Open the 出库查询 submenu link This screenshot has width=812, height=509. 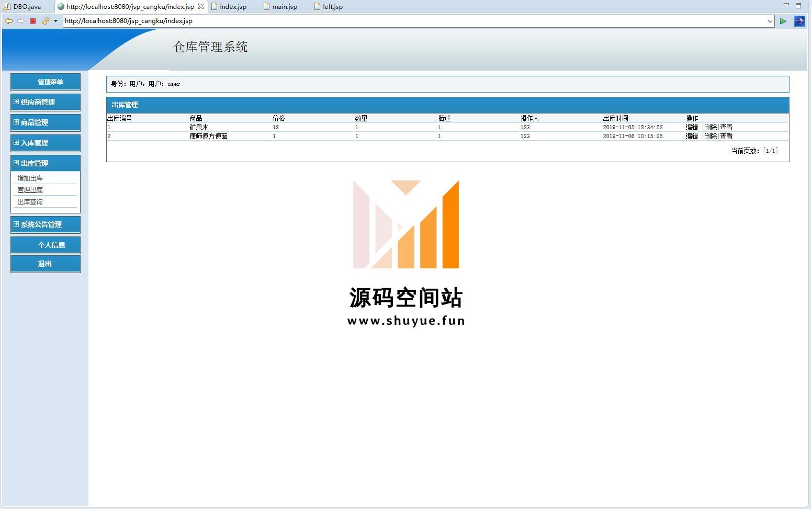(30, 202)
